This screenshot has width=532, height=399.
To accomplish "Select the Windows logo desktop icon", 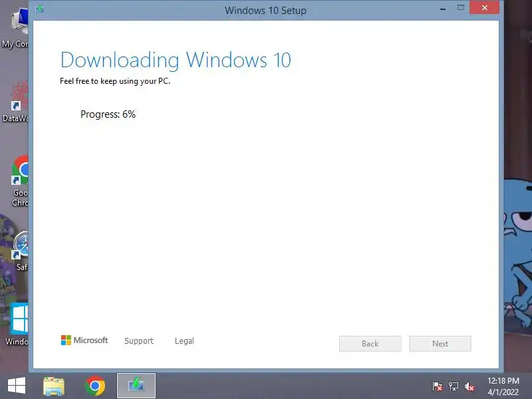I will [x=17, y=325].
